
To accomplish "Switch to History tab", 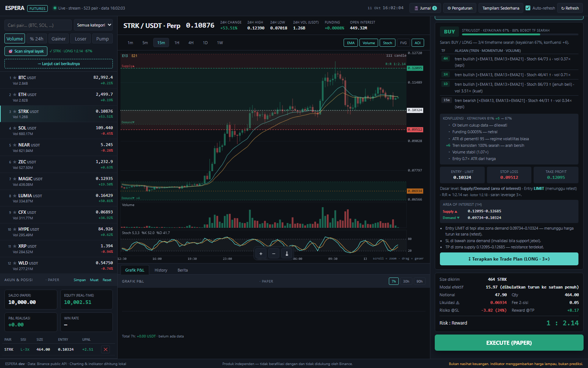I will [161, 270].
